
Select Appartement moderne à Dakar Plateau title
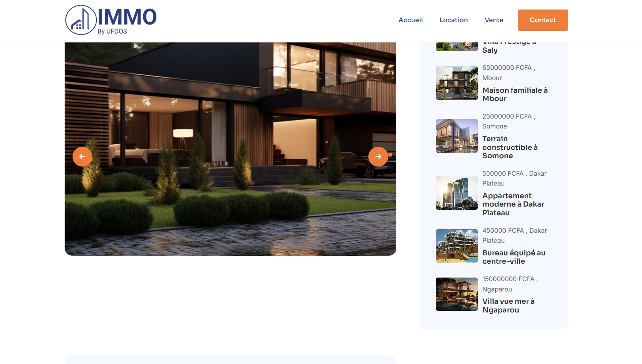coord(513,204)
